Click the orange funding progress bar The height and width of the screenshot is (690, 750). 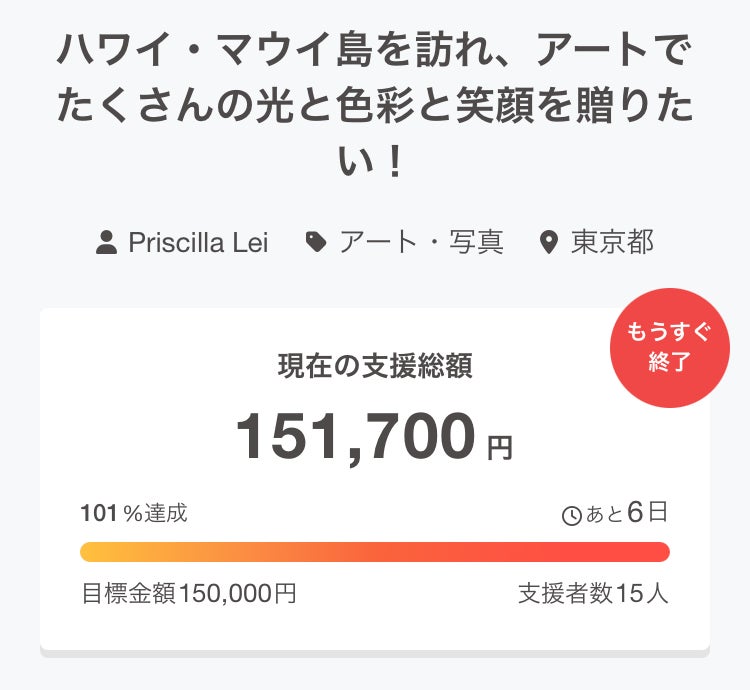coord(375,552)
